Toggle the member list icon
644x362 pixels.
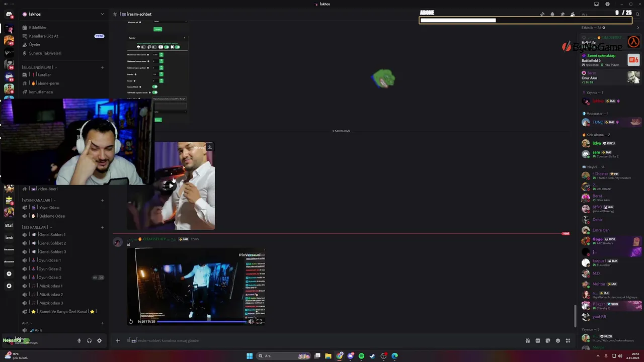pos(573,14)
